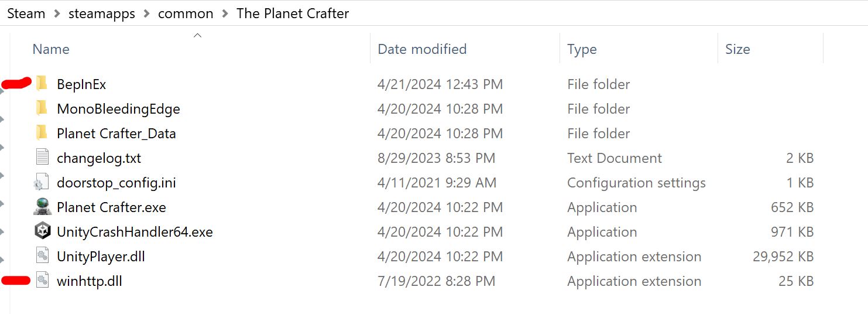868x314 pixels.
Task: Click the winhttp.dll file icon
Action: [x=42, y=281]
